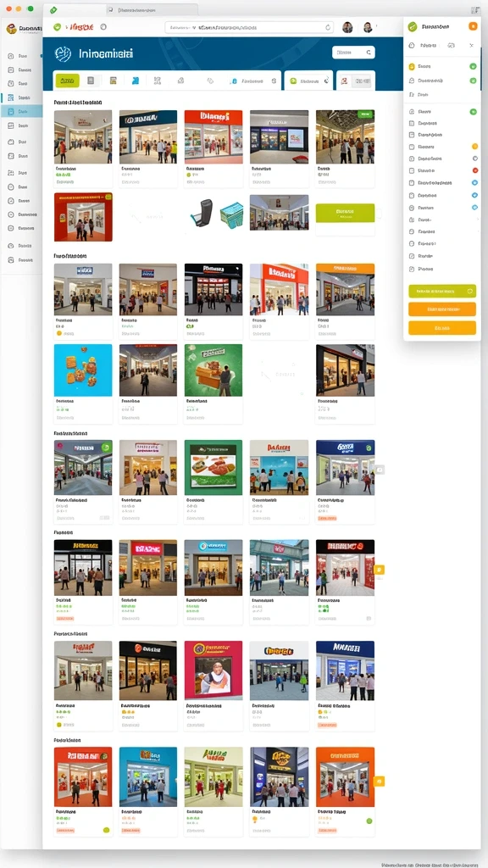Select the yellow-green highlighted tab under the blue header
This screenshot has width=488, height=868.
click(68, 81)
